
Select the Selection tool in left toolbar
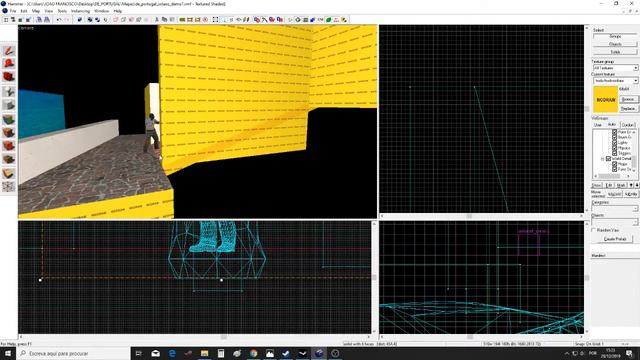click(9, 50)
